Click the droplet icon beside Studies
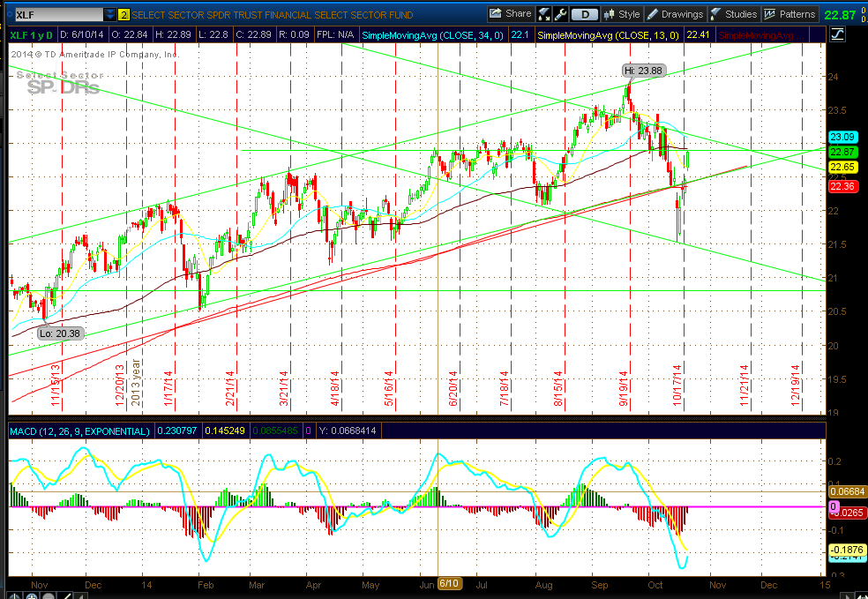Screen dimensions: 868x599 point(713,15)
